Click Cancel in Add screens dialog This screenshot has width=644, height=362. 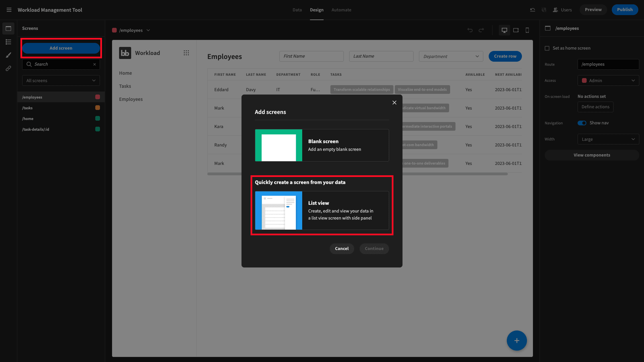point(342,249)
